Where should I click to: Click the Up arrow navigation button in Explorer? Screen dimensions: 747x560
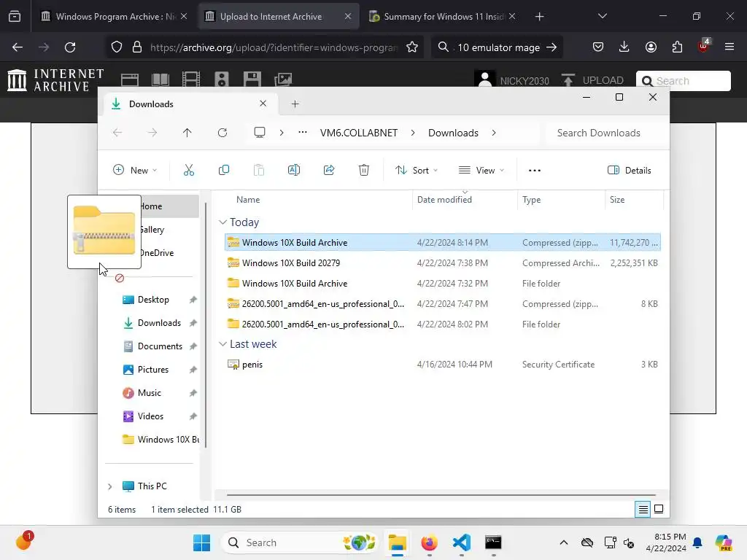tap(187, 133)
